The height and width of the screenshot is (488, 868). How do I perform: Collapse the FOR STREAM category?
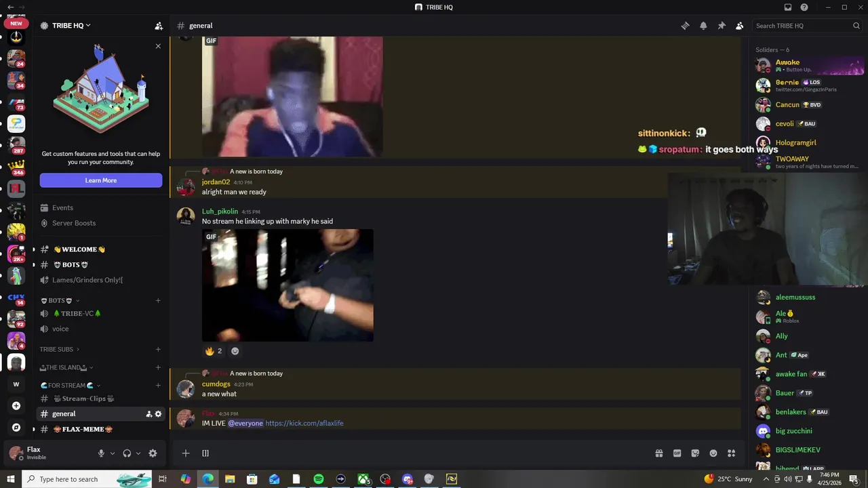tap(71, 386)
